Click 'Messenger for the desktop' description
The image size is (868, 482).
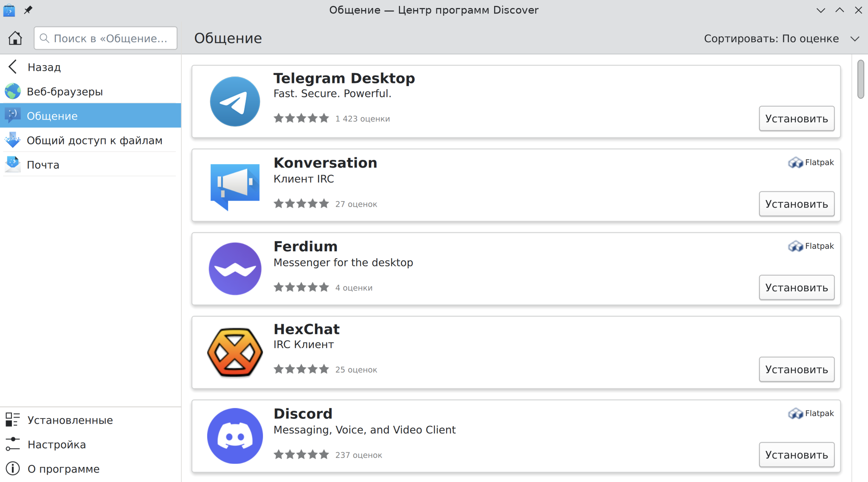pyautogui.click(x=343, y=262)
